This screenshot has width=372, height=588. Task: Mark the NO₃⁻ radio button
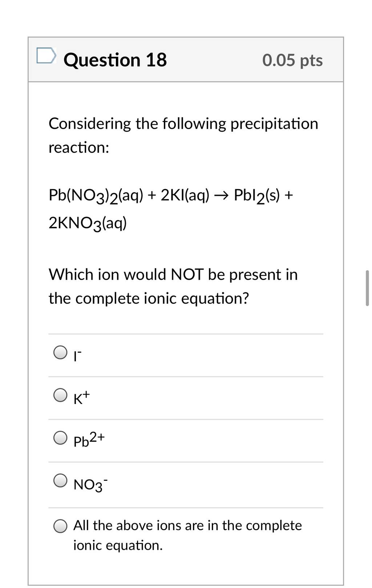[x=60, y=480]
